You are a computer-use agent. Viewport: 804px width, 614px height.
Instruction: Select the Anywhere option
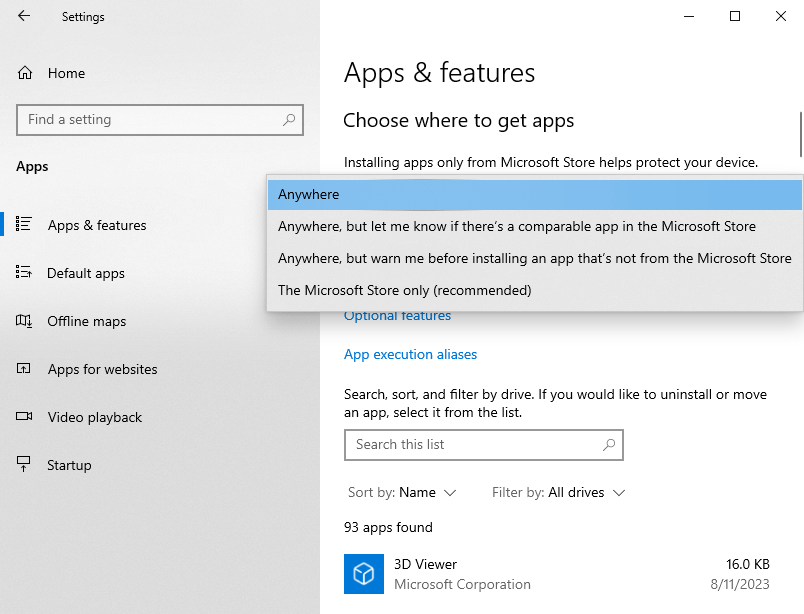(308, 195)
